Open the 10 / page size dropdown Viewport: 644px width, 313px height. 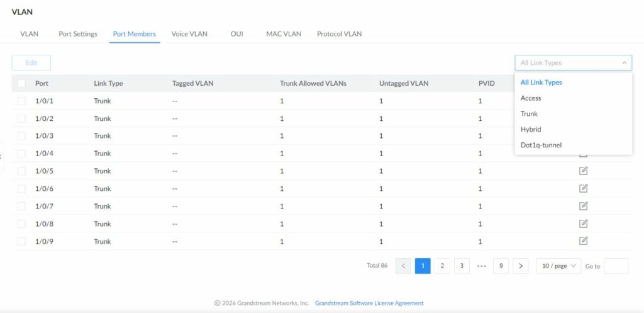[x=558, y=266]
